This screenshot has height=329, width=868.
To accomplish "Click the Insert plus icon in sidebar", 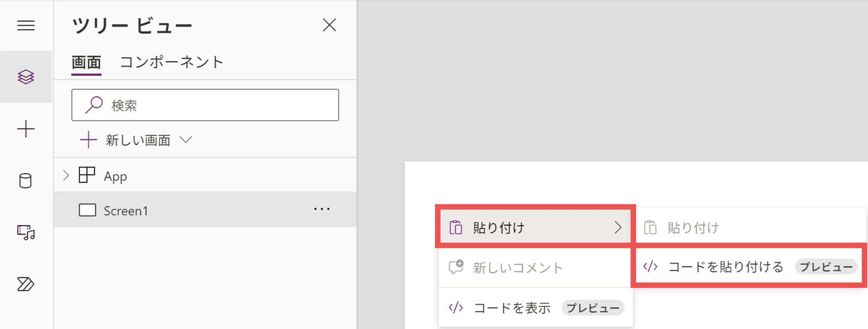I will point(26,129).
